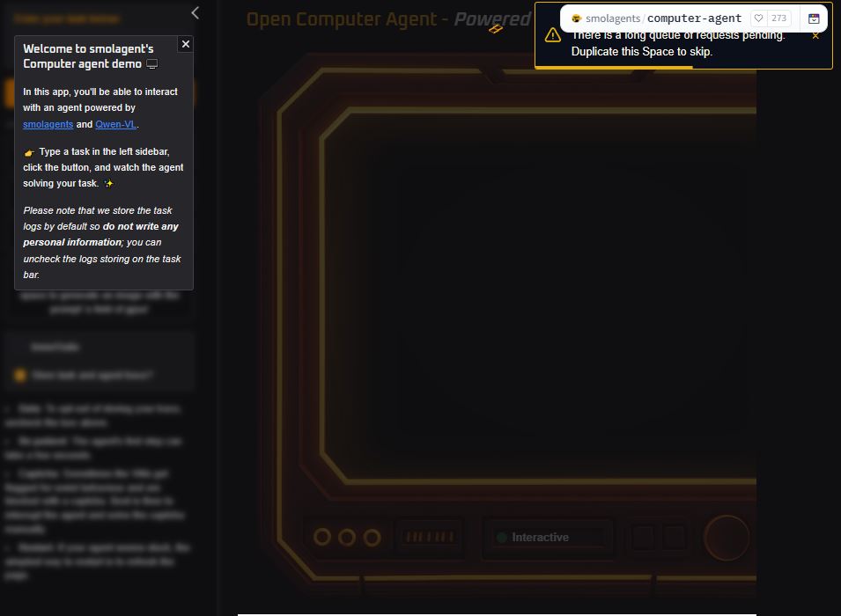The width and height of the screenshot is (841, 616).
Task: Click the smolagents avatar emoji icon
Action: click(x=576, y=18)
